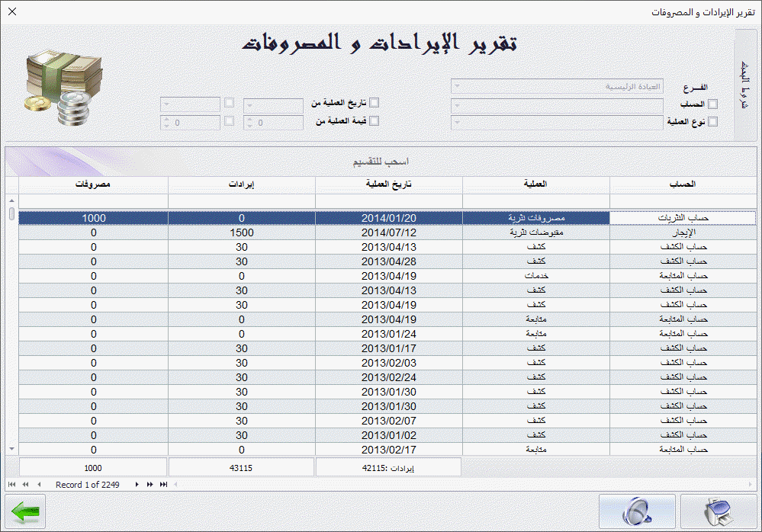Click the speaker icon near the printer
The width and height of the screenshot is (762, 532).
(x=637, y=511)
